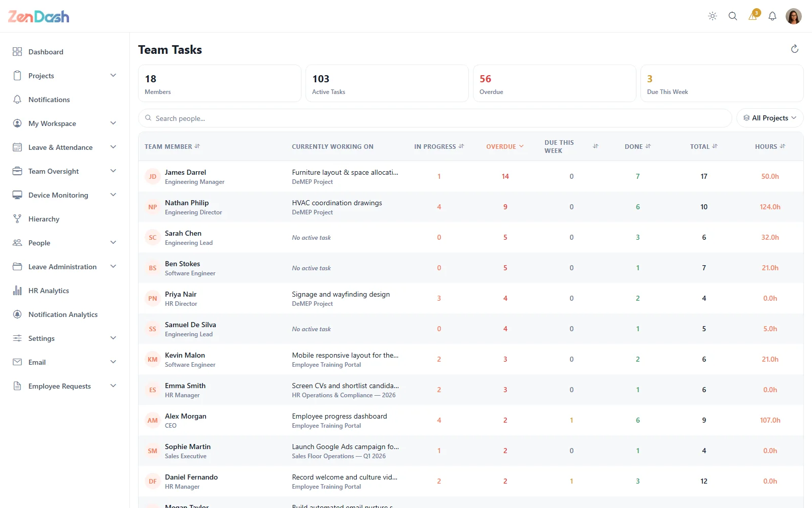The image size is (812, 508).
Task: Open the notifications bell in header
Action: click(x=772, y=16)
